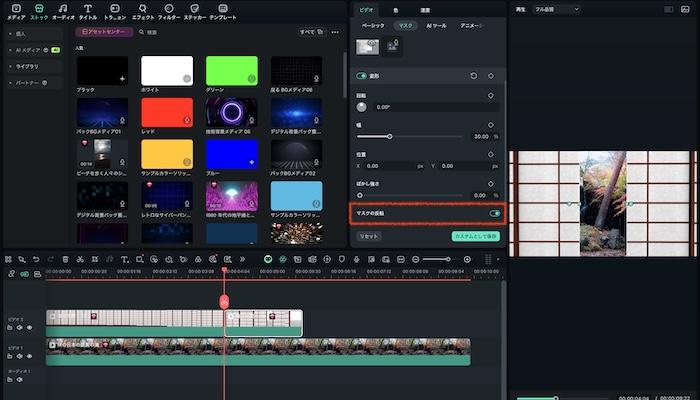Click the reset arrow icon beside 変形
The height and width of the screenshot is (400, 700).
473,76
